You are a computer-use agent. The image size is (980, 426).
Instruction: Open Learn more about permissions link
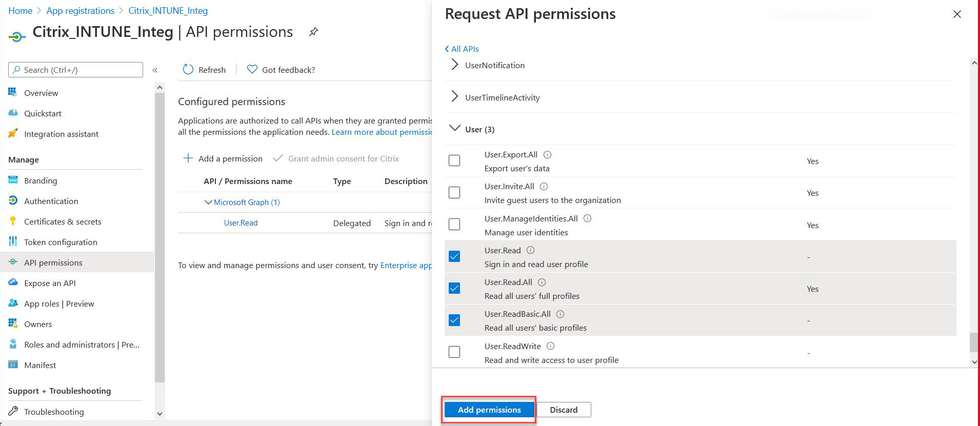(382, 132)
